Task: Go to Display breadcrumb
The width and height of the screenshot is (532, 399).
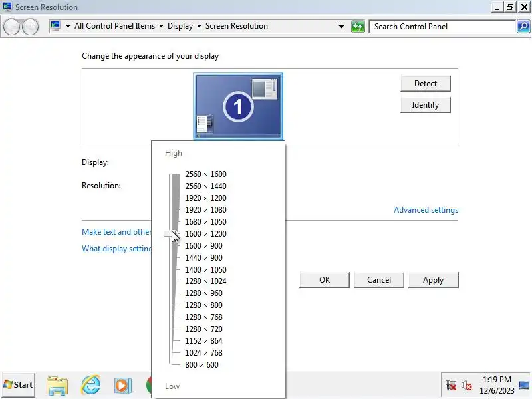Action: pyautogui.click(x=180, y=26)
